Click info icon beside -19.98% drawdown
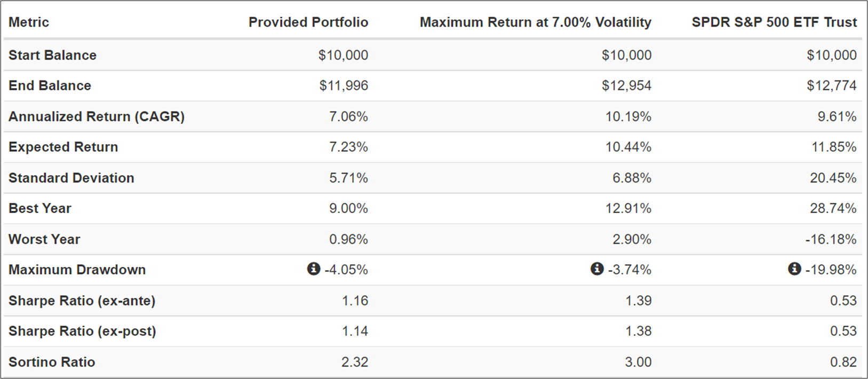The height and width of the screenshot is (379, 868). pos(794,269)
